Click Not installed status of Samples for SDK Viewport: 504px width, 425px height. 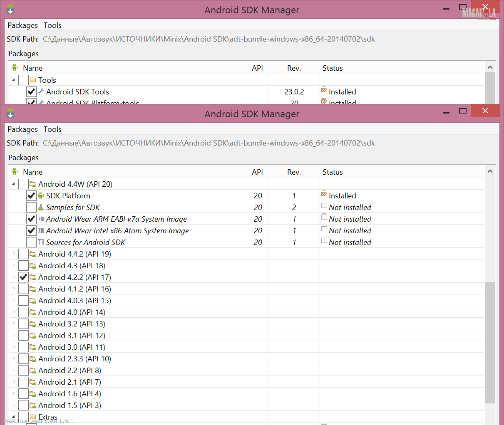(350, 207)
